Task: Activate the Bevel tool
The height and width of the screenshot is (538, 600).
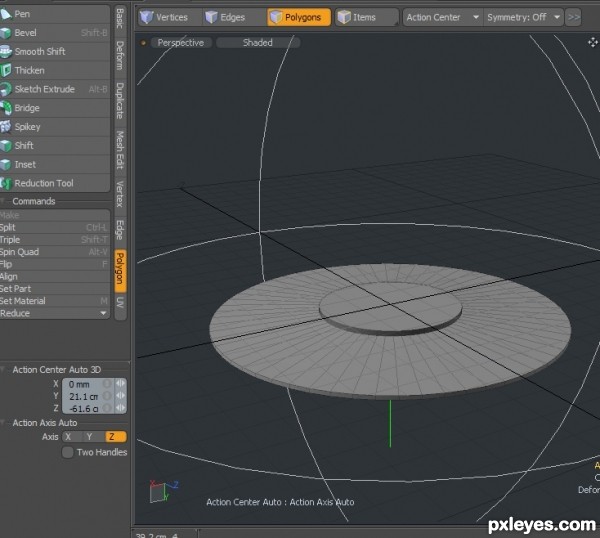Action: pyautogui.click(x=55, y=33)
